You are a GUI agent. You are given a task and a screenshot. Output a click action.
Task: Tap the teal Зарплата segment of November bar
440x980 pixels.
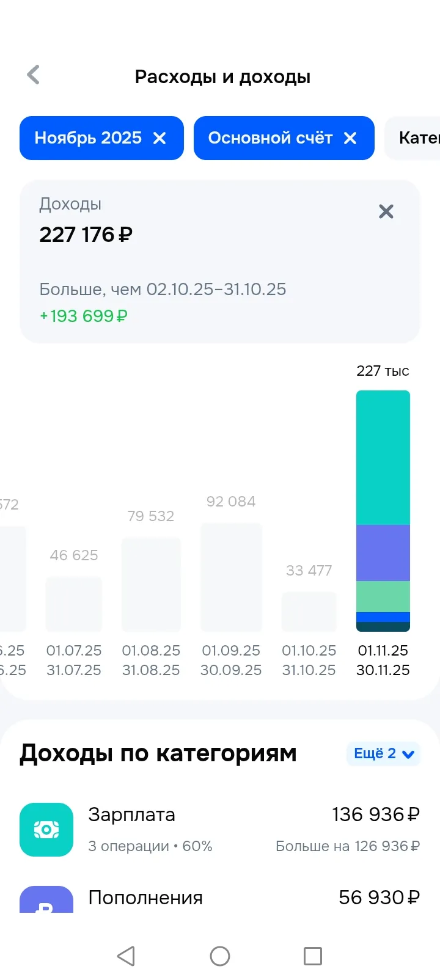click(383, 458)
